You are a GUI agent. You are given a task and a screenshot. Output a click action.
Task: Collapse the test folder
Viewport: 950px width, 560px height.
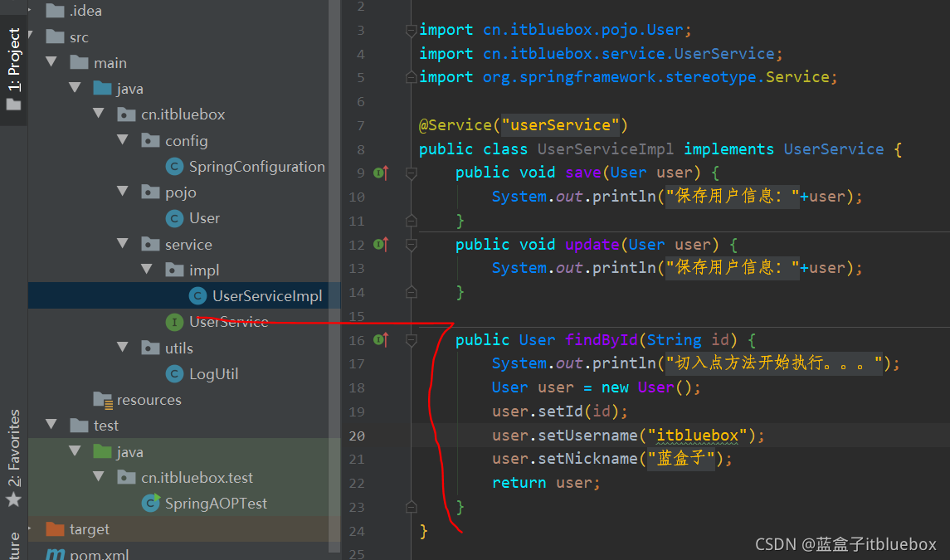point(51,425)
